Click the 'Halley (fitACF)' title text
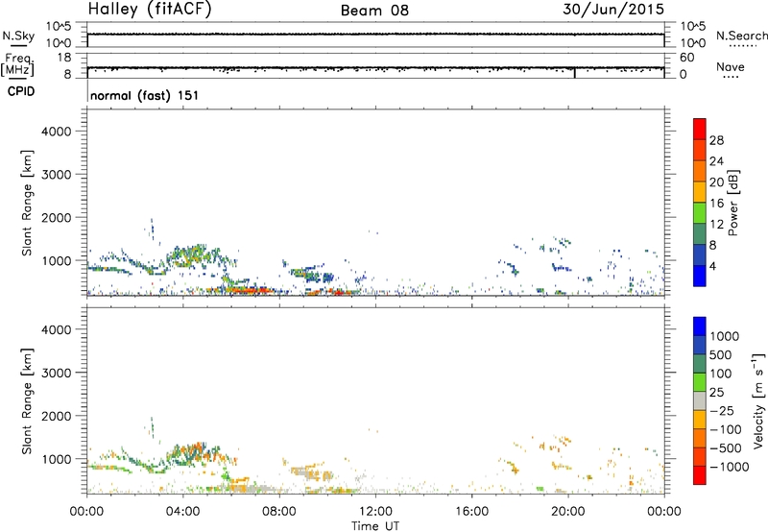Viewport: 768px width, 532px height. point(150,10)
